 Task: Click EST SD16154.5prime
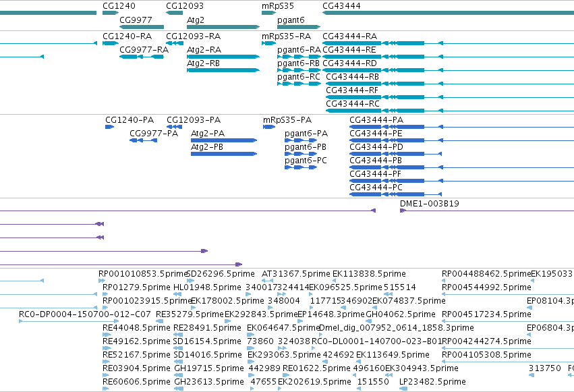click(x=207, y=342)
